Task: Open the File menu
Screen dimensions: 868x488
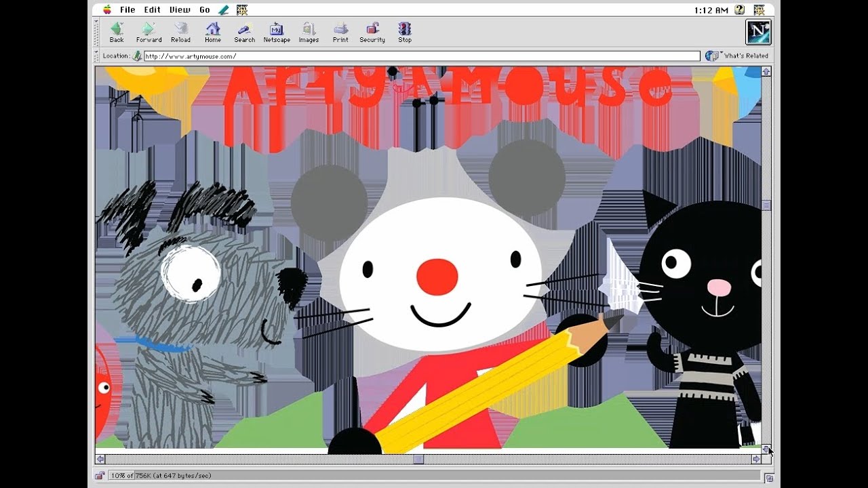Action: coord(127,9)
